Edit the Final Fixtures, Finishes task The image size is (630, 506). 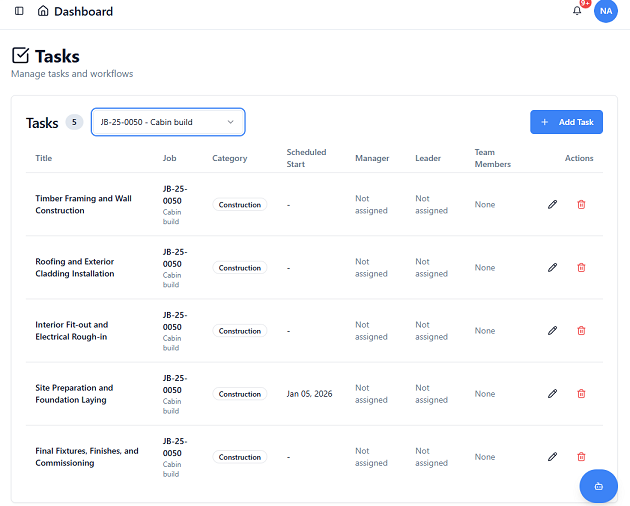(552, 456)
